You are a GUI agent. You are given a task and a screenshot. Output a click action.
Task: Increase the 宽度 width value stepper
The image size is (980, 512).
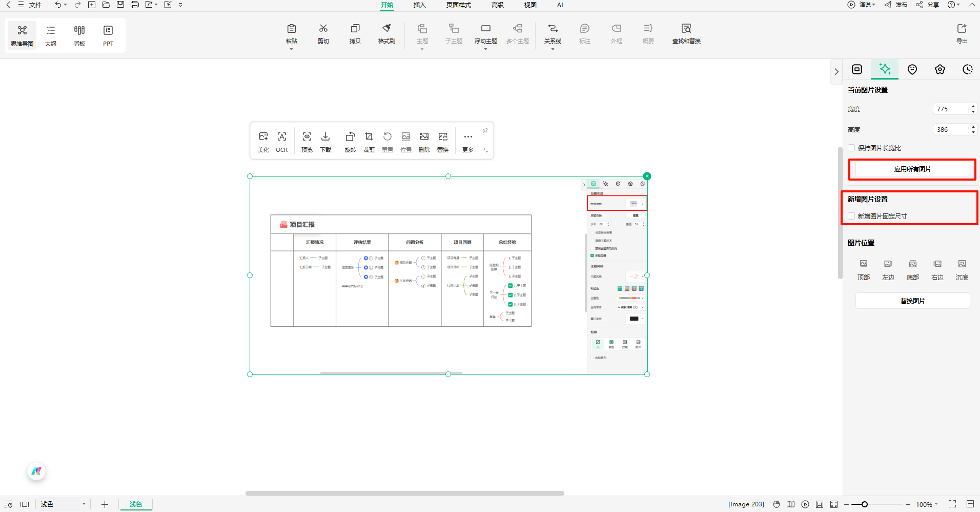973,106
